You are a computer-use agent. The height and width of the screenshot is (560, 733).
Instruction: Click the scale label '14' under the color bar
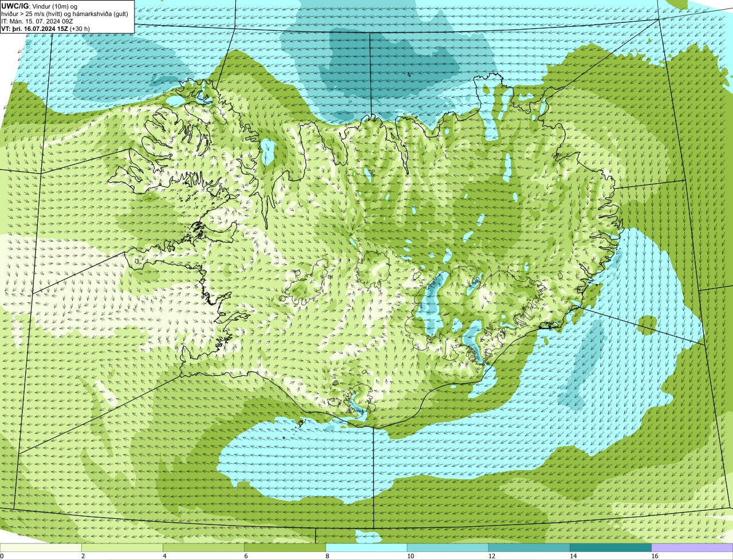coord(573,556)
